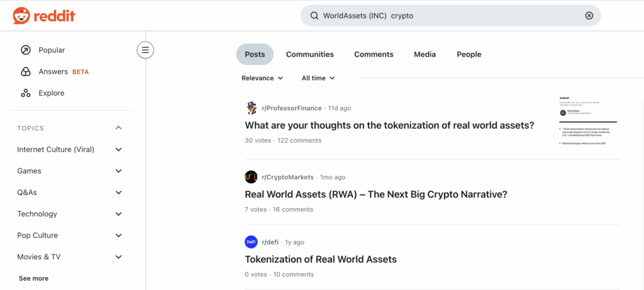Open the All time filter dropdown
The image size is (644, 290).
click(x=318, y=78)
